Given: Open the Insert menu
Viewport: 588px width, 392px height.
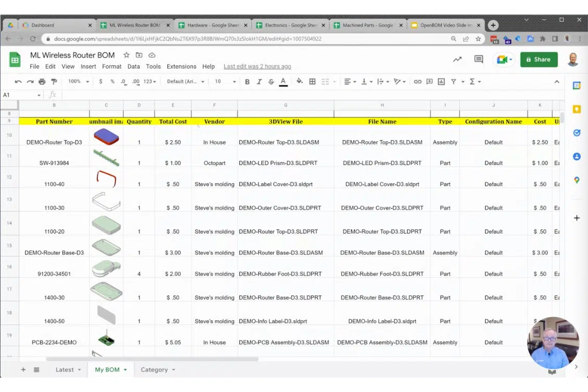Looking at the screenshot, I should coord(88,67).
